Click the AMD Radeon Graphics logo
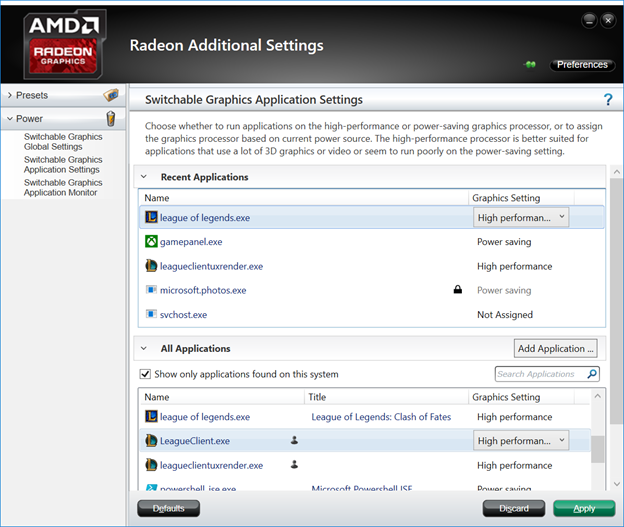 tap(64, 44)
